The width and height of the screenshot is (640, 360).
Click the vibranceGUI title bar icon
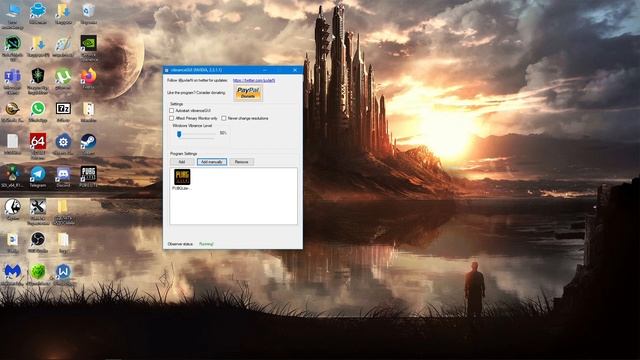tap(167, 71)
